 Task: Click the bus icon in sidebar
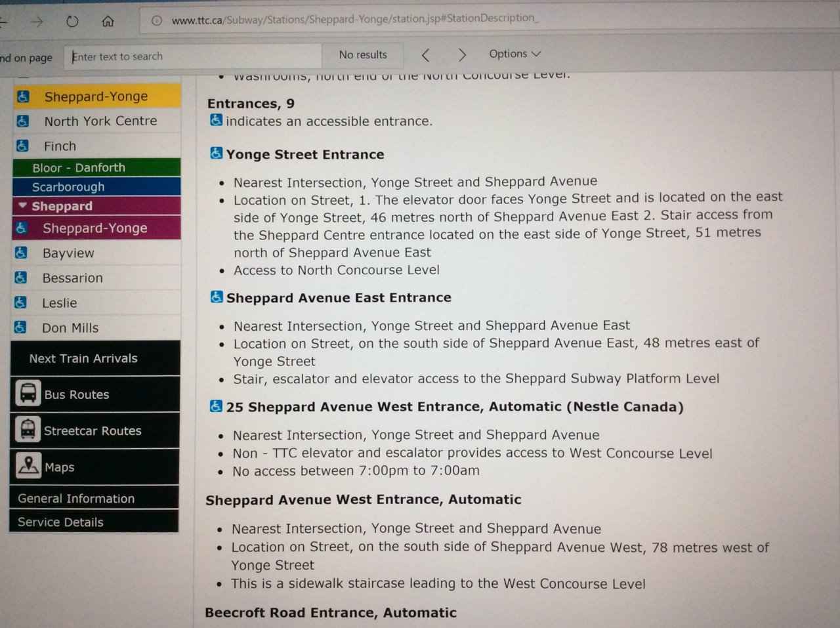tap(28, 394)
